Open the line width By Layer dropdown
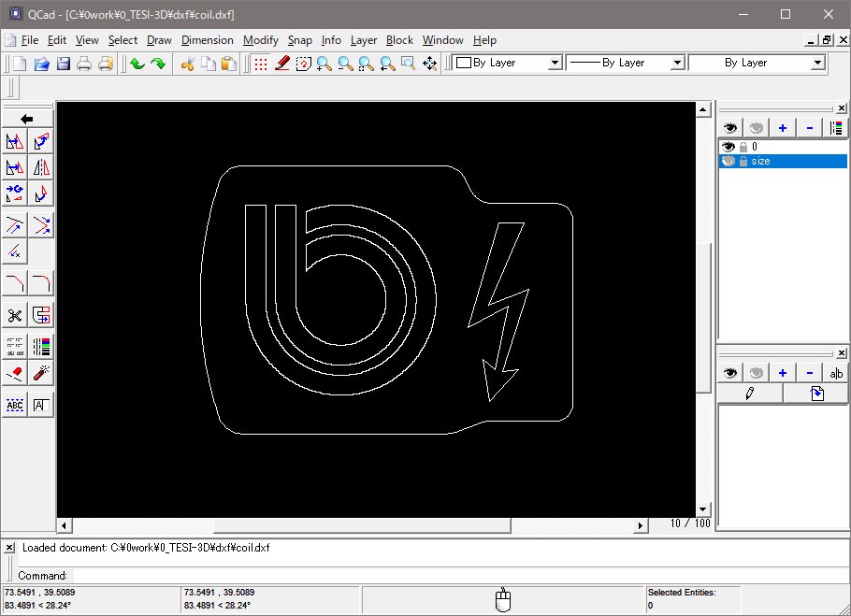Image resolution: width=851 pixels, height=616 pixels. 626,63
